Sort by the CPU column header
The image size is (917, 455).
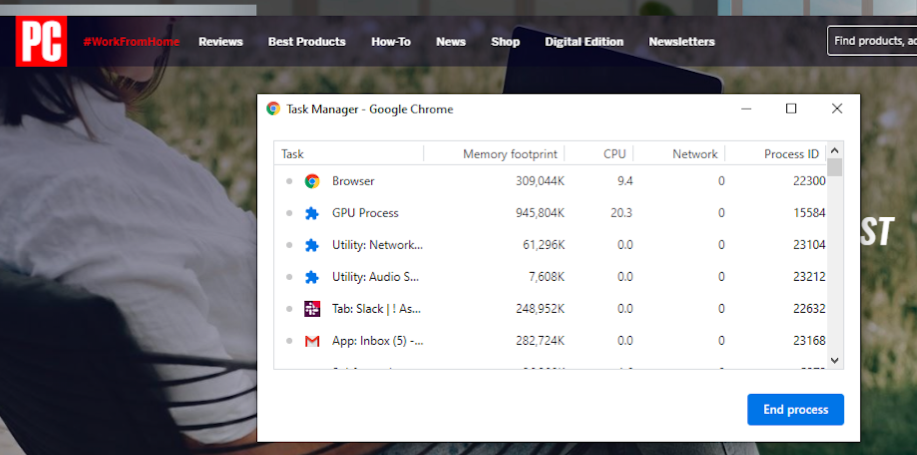(x=614, y=154)
